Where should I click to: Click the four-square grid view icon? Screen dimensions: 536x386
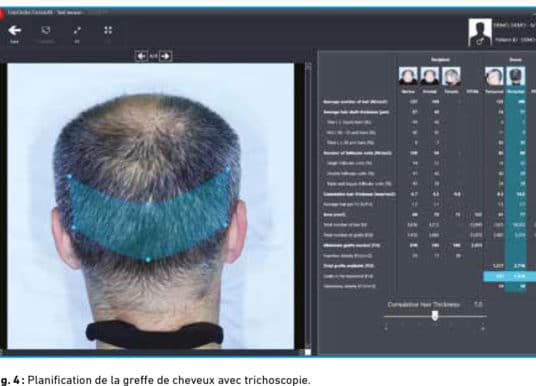click(108, 30)
